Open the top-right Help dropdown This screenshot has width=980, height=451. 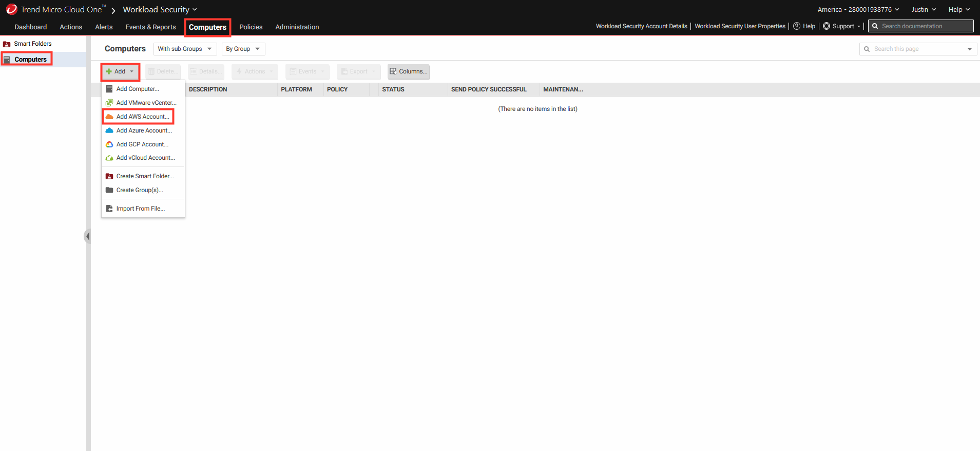959,10
